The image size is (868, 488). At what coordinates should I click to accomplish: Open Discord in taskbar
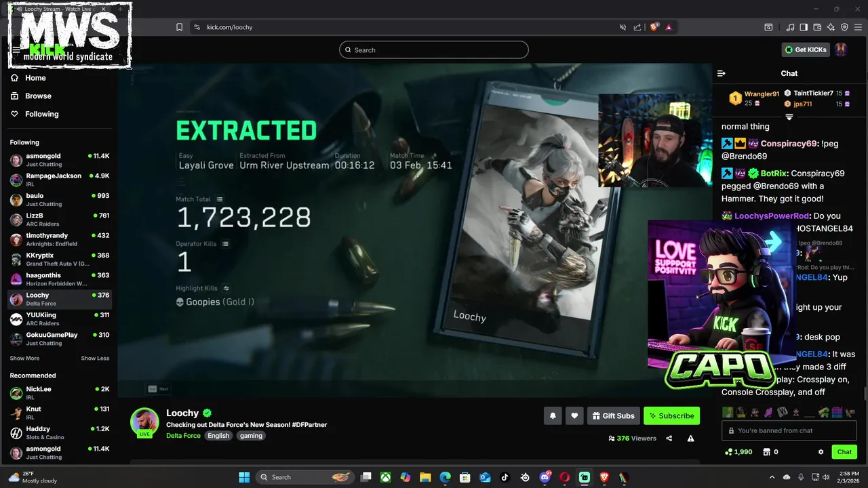(545, 477)
